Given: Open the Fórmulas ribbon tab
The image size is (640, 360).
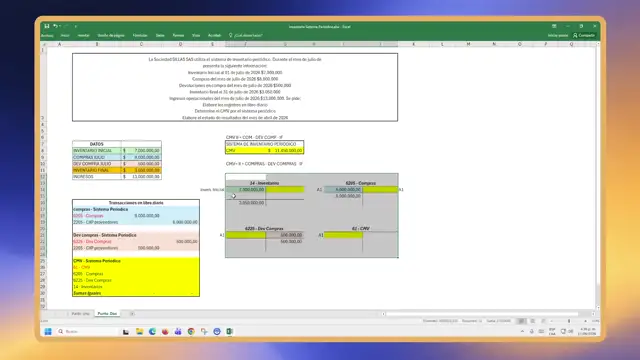Looking at the screenshot, I should tap(140, 36).
